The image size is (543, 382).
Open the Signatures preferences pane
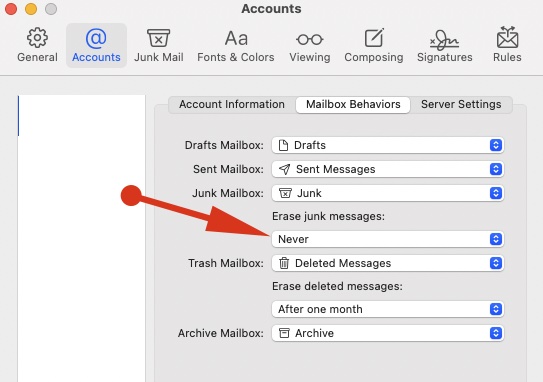click(x=445, y=45)
